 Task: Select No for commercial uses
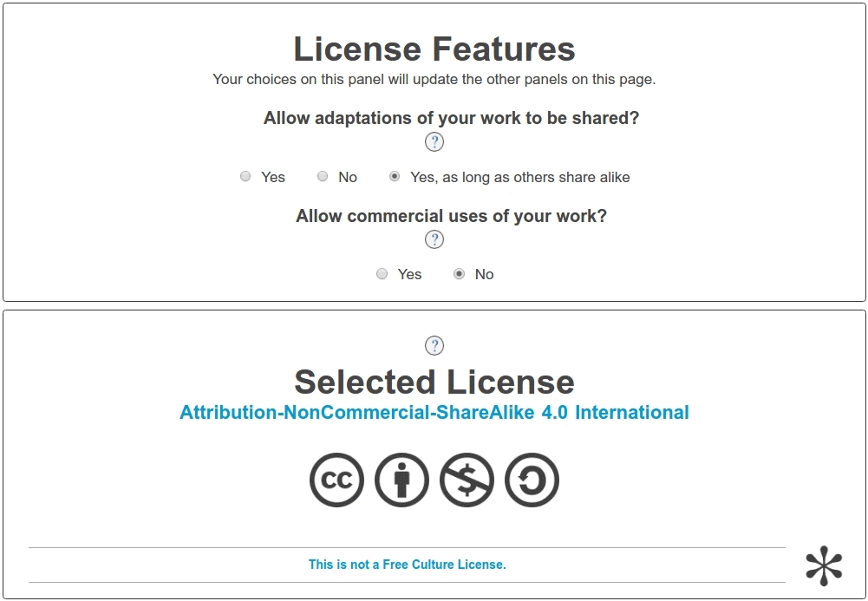pyautogui.click(x=459, y=273)
